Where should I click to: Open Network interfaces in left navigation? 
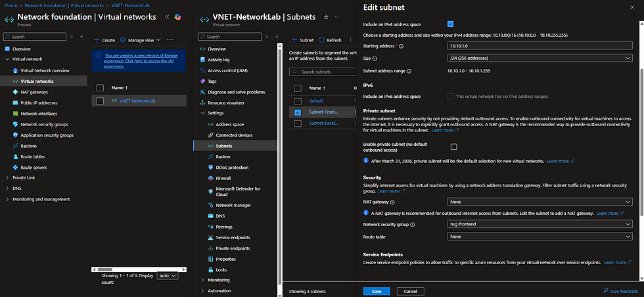click(39, 114)
